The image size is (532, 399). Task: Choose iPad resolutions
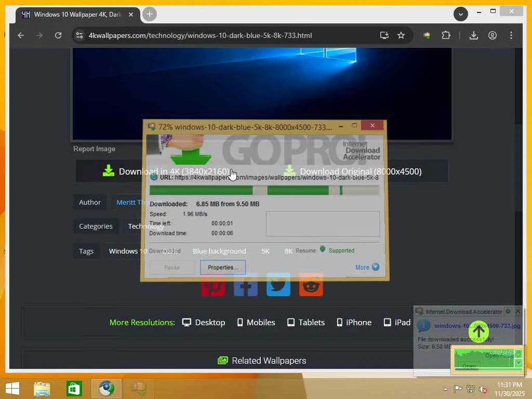(397, 322)
